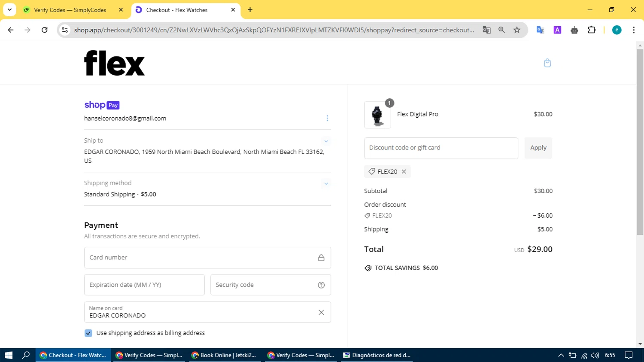This screenshot has height=362, width=644.
Task: Switch to Book Online Jetski2 taskbar window
Action: 224,355
